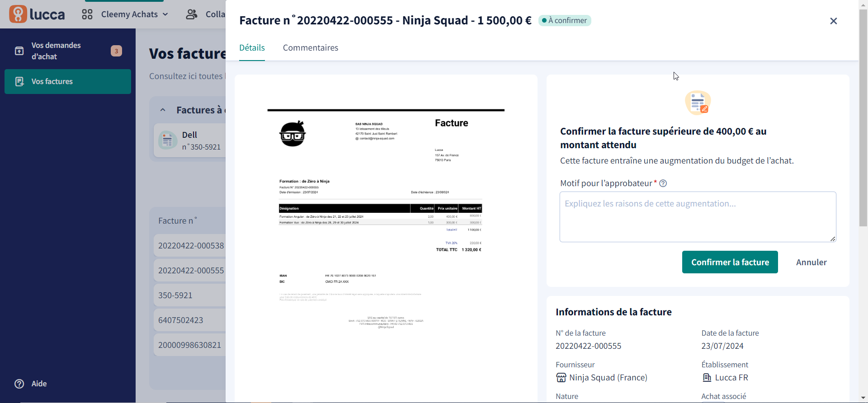
Task: Open Vos demandes d'achat in sidebar
Action: [68, 51]
